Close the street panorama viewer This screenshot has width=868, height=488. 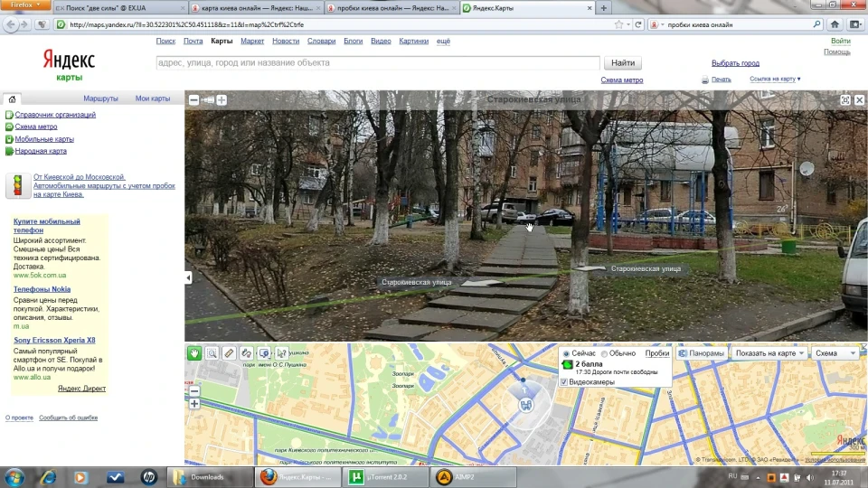(859, 100)
